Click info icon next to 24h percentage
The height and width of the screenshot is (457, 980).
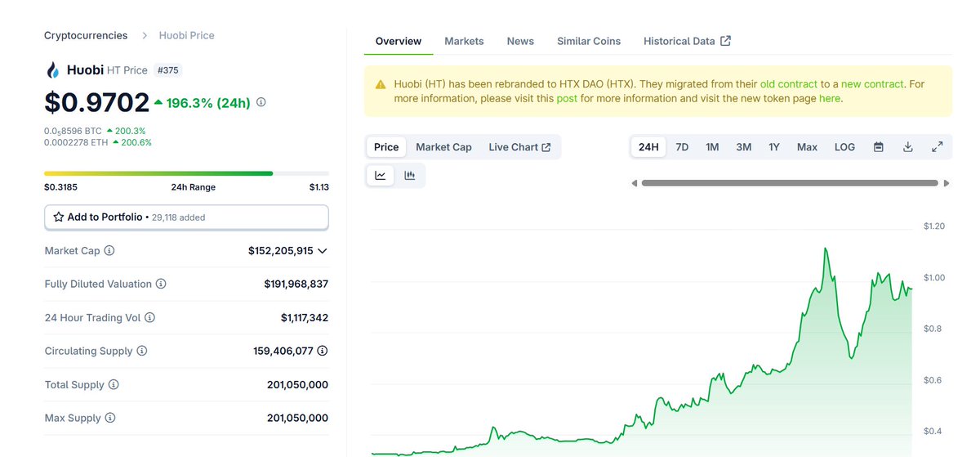(261, 102)
